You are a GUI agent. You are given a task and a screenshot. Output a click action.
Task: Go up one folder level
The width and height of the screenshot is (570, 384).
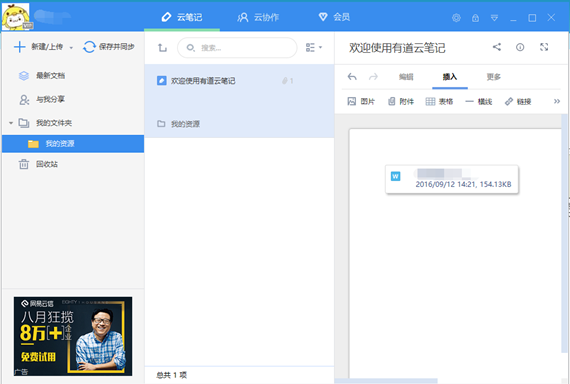coord(162,48)
